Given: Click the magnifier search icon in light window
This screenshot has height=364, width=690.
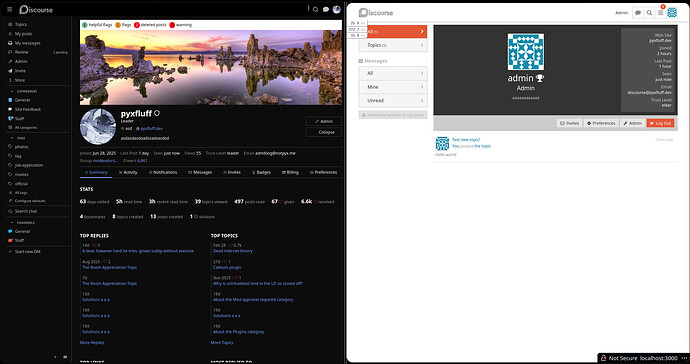Looking at the screenshot, I should pyautogui.click(x=649, y=13).
